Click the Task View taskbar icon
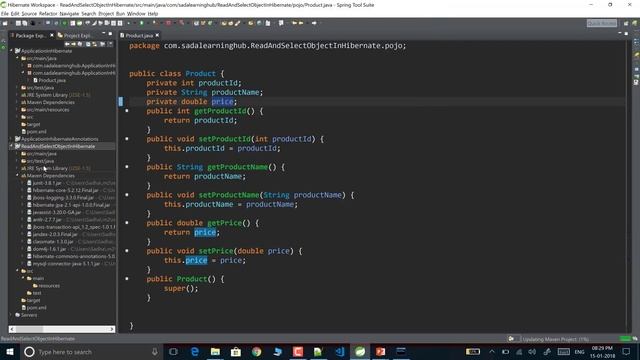 click(x=173, y=351)
